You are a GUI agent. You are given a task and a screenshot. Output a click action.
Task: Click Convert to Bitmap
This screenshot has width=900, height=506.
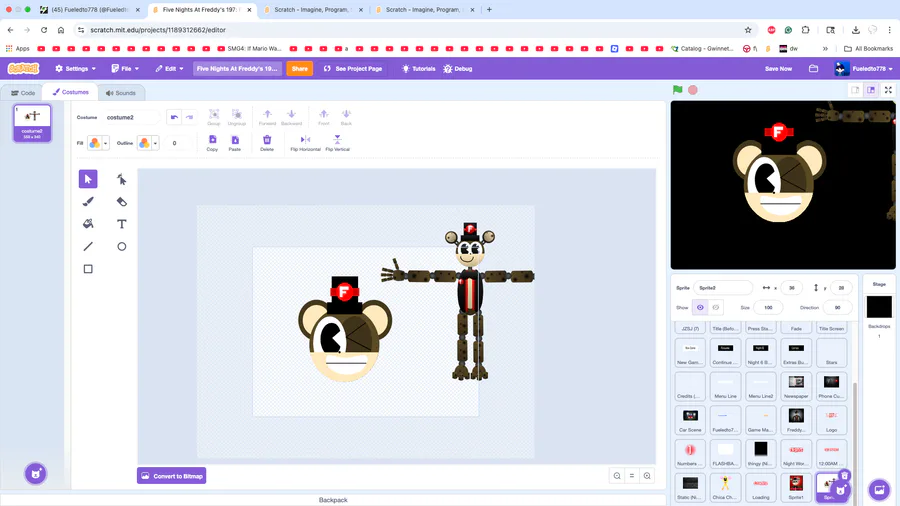tap(172, 476)
